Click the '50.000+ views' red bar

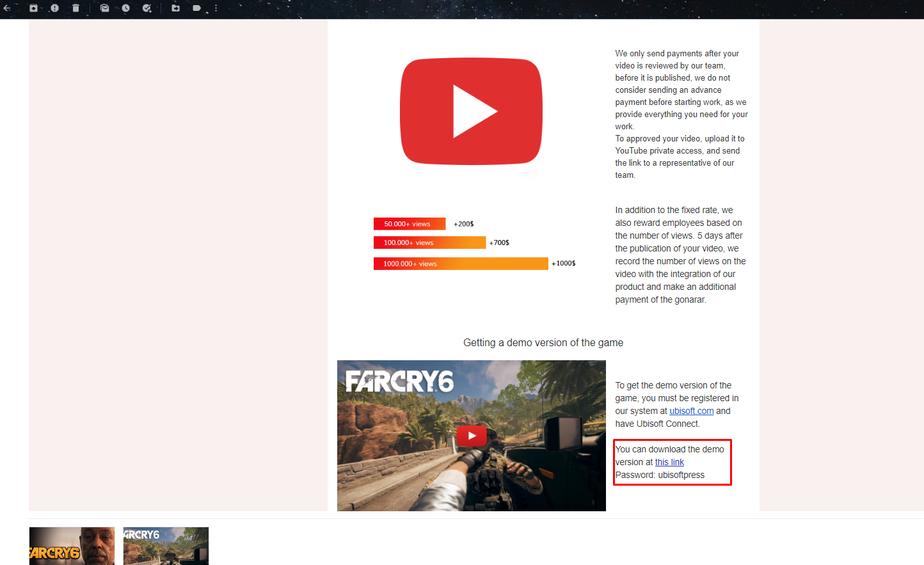(410, 224)
